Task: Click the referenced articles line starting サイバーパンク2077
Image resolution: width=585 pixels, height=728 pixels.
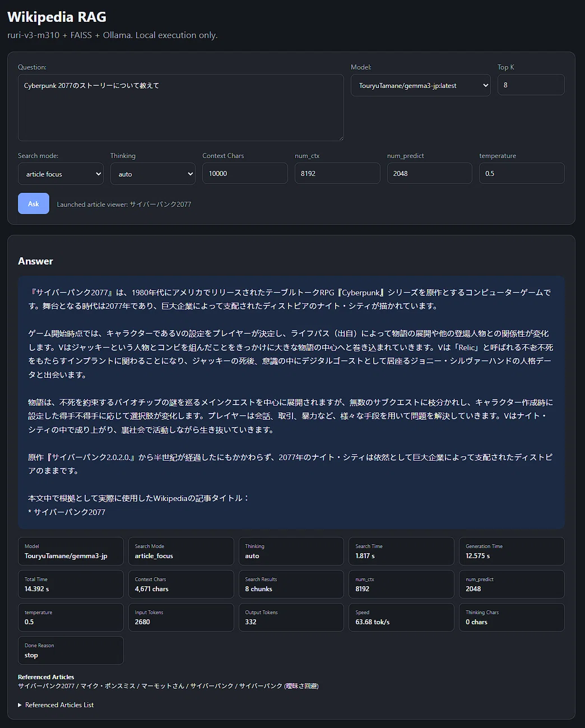Action: 168,686
